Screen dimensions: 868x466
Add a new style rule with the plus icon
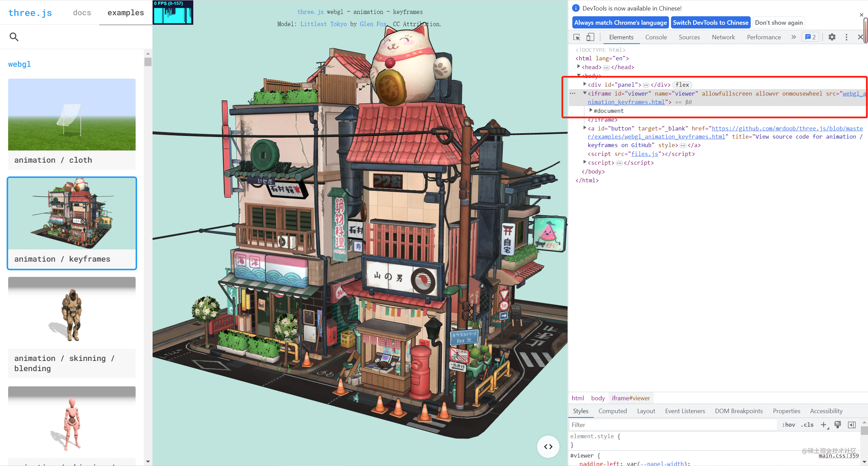[x=824, y=425]
